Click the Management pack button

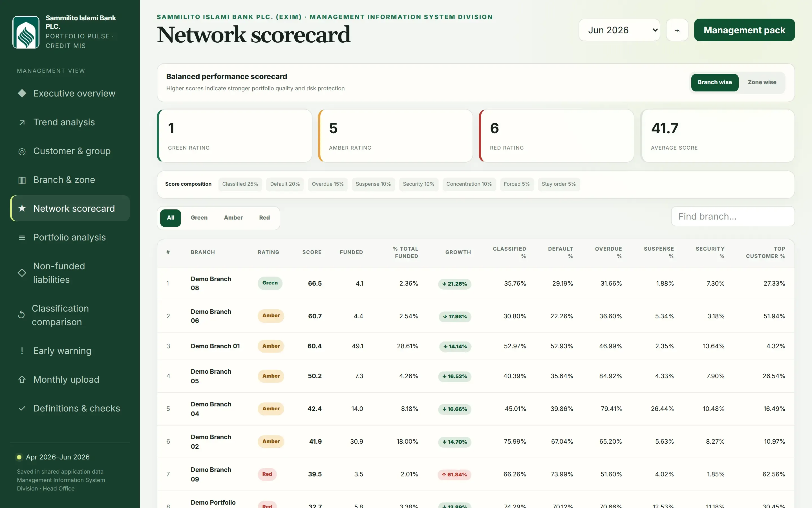coord(744,30)
